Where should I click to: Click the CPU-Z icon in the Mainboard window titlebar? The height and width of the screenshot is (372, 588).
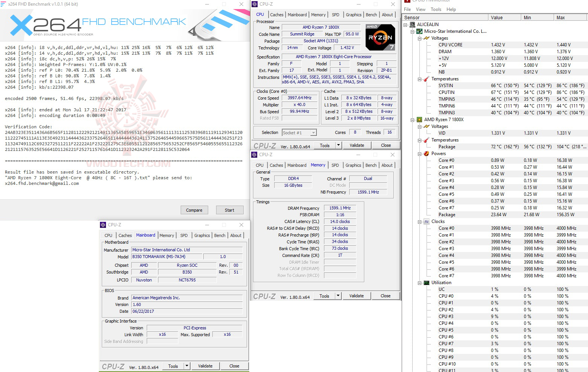(x=103, y=224)
